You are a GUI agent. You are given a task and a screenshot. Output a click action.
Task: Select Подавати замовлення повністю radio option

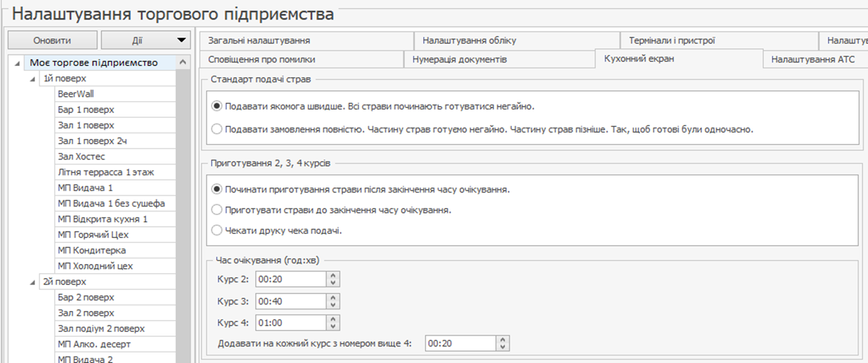[x=216, y=129]
